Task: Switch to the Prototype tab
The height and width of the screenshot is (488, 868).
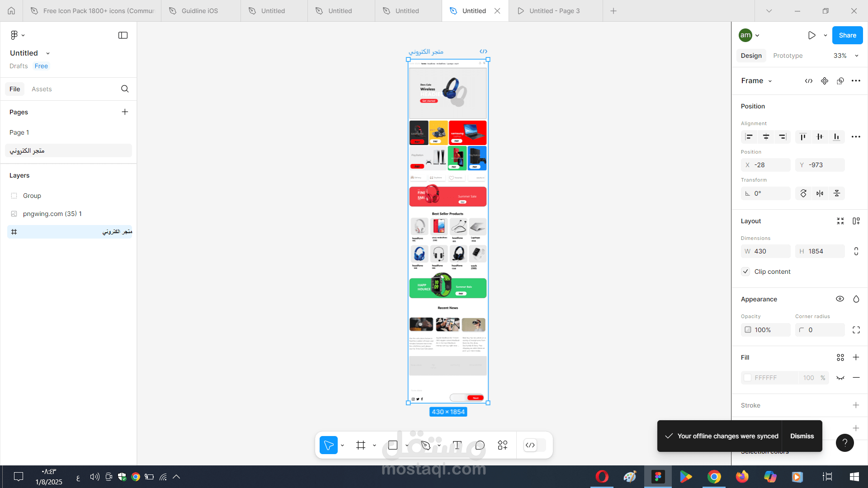Action: tap(788, 56)
